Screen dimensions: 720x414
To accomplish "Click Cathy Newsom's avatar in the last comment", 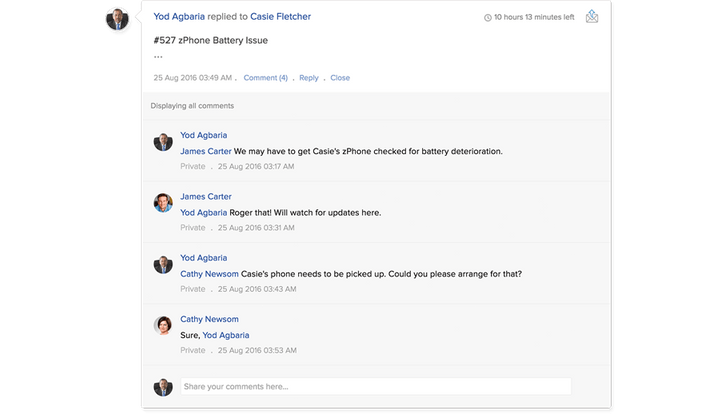I will [163, 325].
